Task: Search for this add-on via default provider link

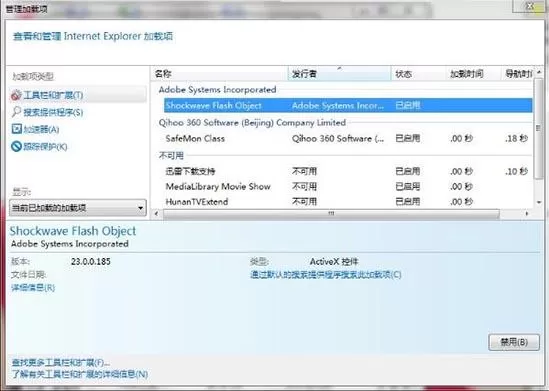Action: [x=326, y=274]
